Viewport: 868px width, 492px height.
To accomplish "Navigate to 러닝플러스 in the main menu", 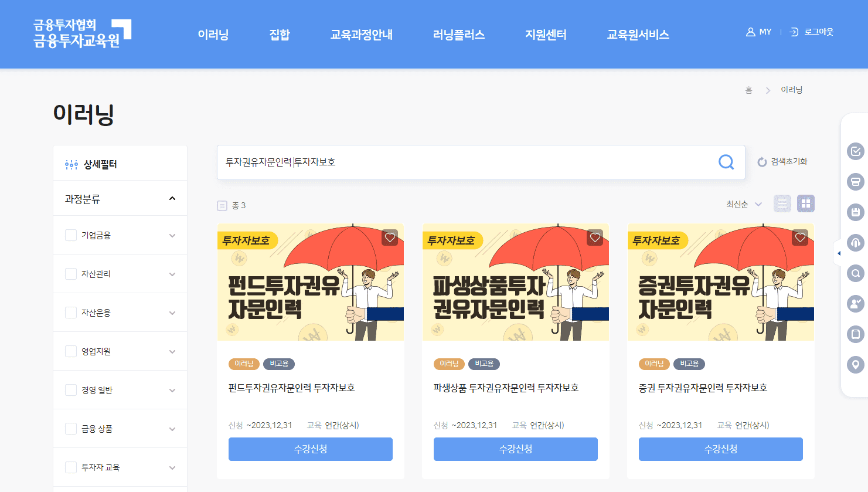I will 459,35.
